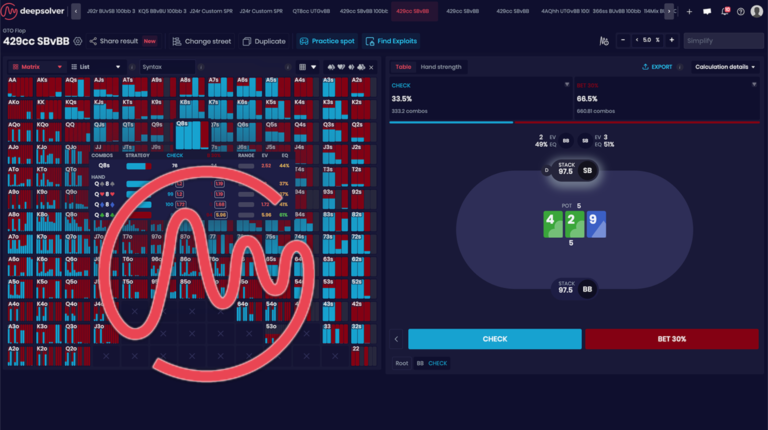Click the Change street button
768x430 pixels.
coord(201,41)
